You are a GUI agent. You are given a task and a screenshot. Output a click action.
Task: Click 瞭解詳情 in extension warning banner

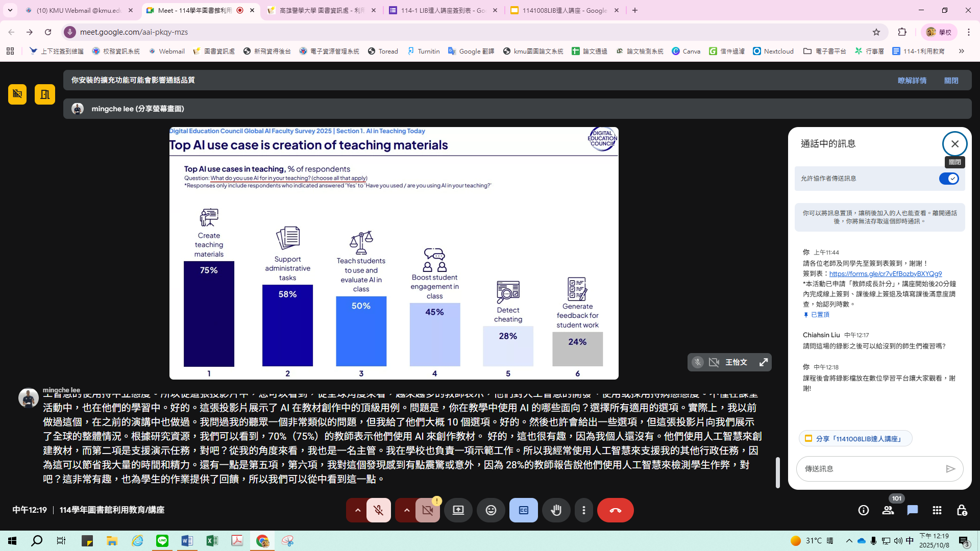[x=912, y=81]
